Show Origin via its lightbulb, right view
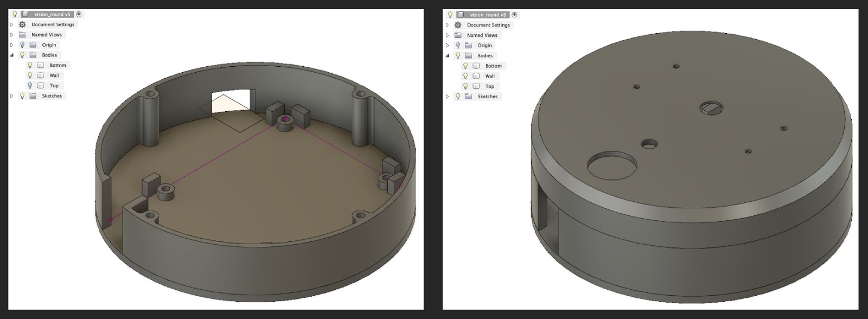 458,46
